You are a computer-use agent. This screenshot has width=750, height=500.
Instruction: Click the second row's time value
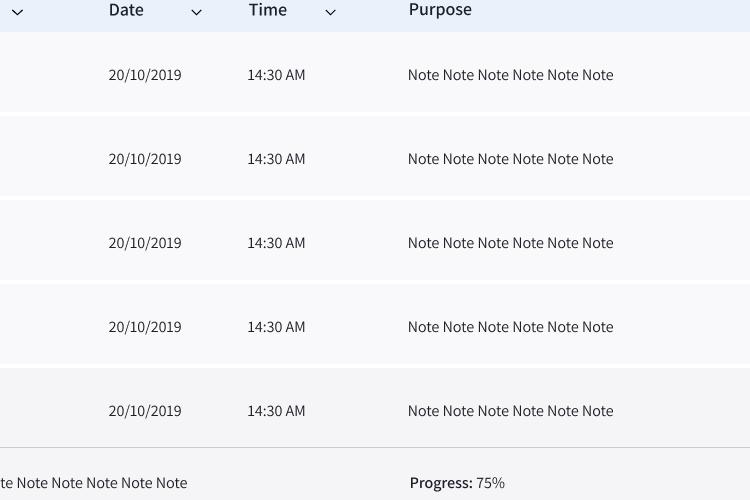coord(276,159)
